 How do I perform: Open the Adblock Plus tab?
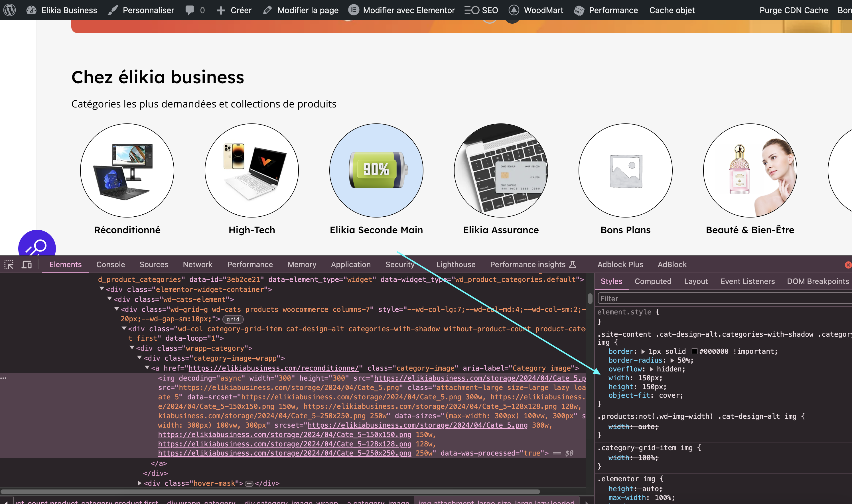[620, 265]
